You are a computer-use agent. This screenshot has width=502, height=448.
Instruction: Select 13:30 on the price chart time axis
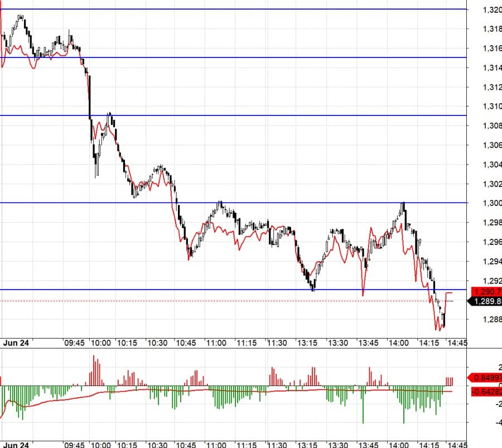(338, 343)
